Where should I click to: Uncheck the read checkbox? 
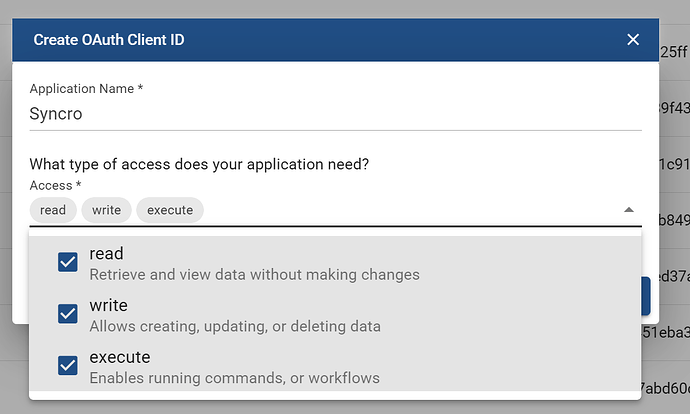tap(68, 262)
